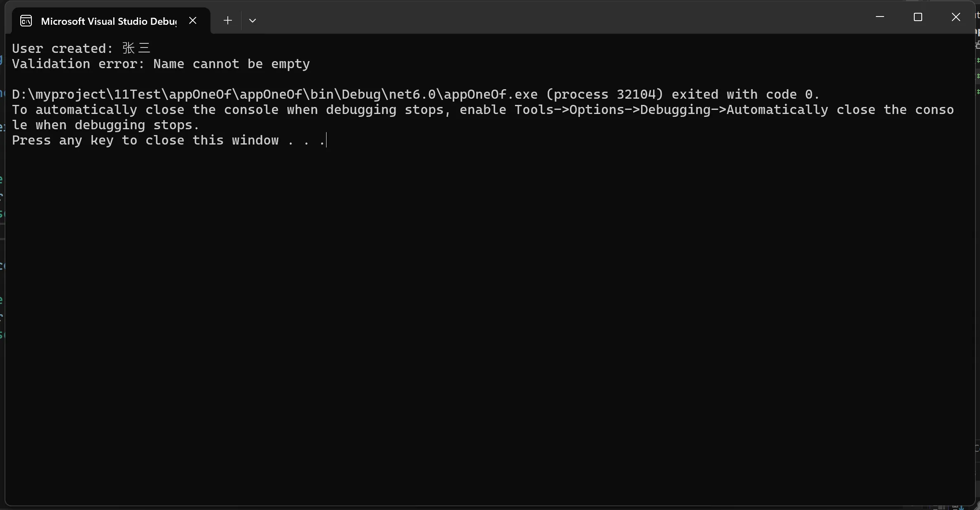980x510 pixels.
Task: Click "Press any key to close" prompt
Action: [x=98, y=140]
